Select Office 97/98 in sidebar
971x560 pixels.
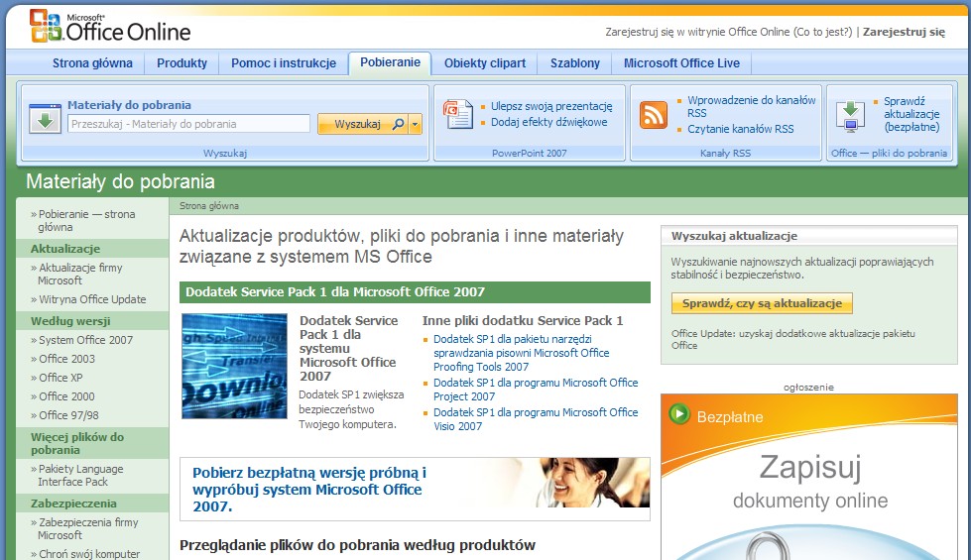(x=68, y=415)
